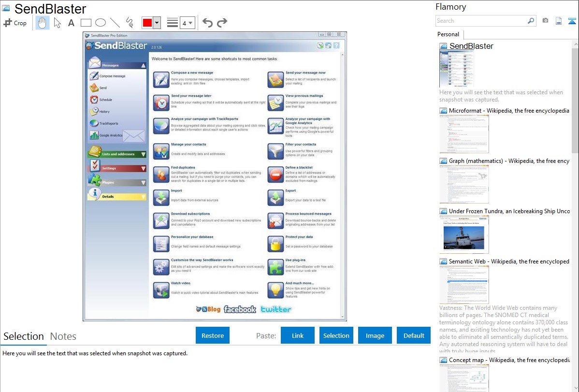
Task: Open the Microformat Wikipedia snapshot thumbnail
Action: 464,134
